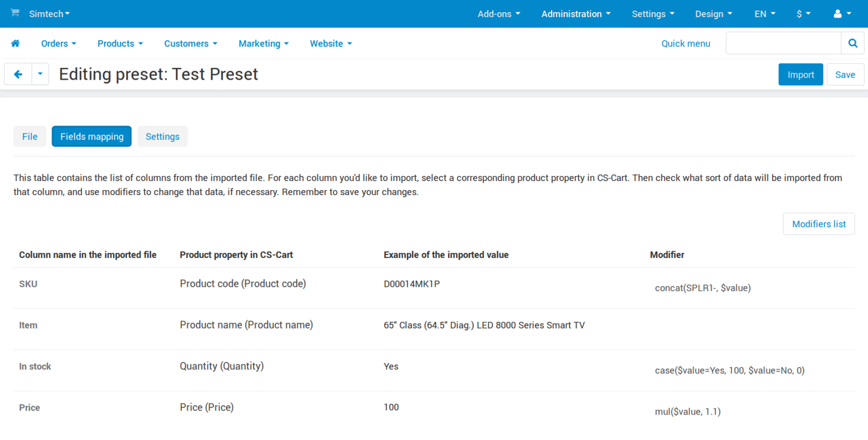Image resolution: width=868 pixels, height=440 pixels.
Task: Open the Add-ons menu
Action: pos(498,14)
